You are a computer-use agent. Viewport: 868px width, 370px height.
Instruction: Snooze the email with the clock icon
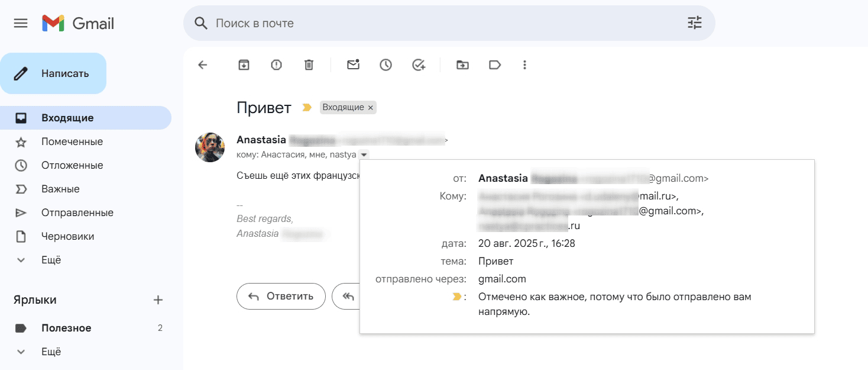[386, 65]
